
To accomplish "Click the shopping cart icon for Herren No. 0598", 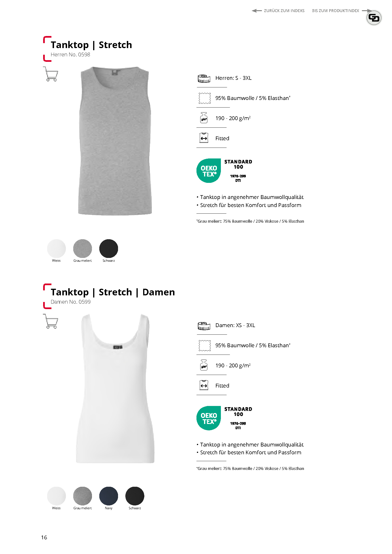I will pos(51,74).
